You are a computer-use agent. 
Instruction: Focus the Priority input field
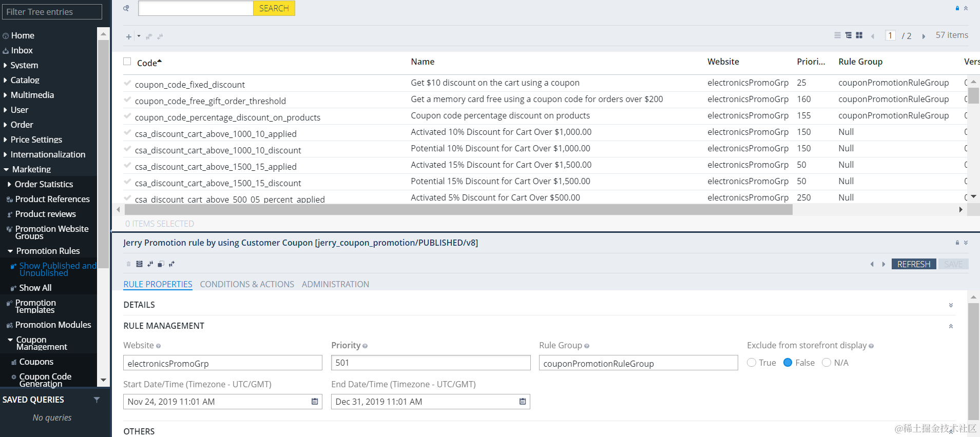pos(431,363)
